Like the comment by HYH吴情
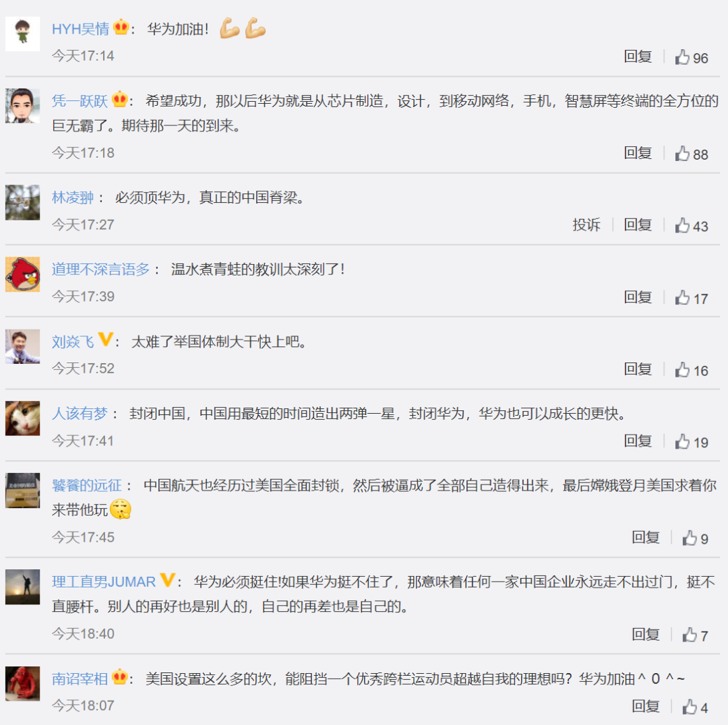Image resolution: width=728 pixels, height=725 pixels. coord(692,57)
